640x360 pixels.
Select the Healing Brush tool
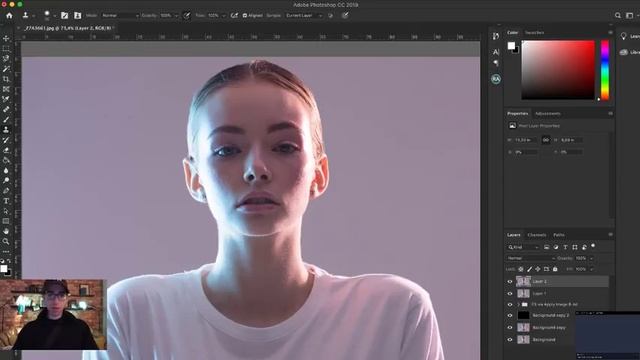(x=6, y=109)
